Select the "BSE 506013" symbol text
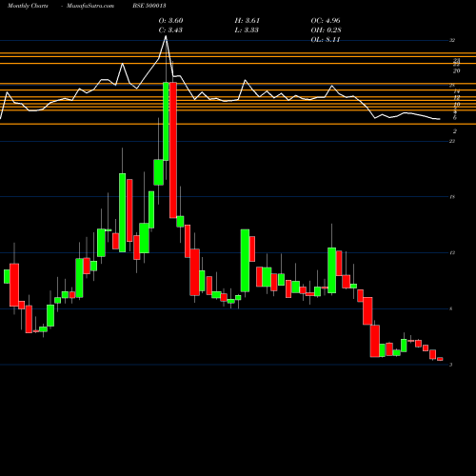The image size is (476, 476). [x=149, y=6]
